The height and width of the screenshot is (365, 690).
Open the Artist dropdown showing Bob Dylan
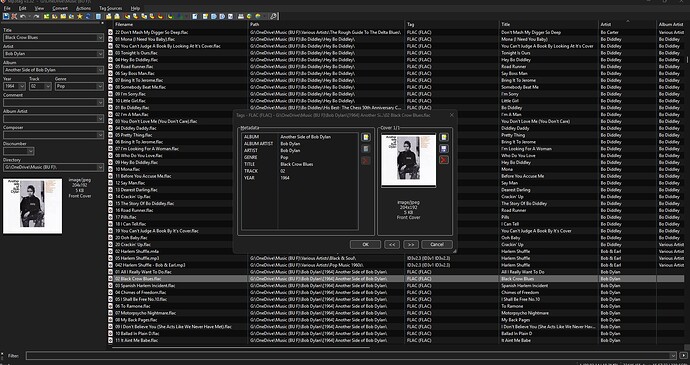point(100,54)
